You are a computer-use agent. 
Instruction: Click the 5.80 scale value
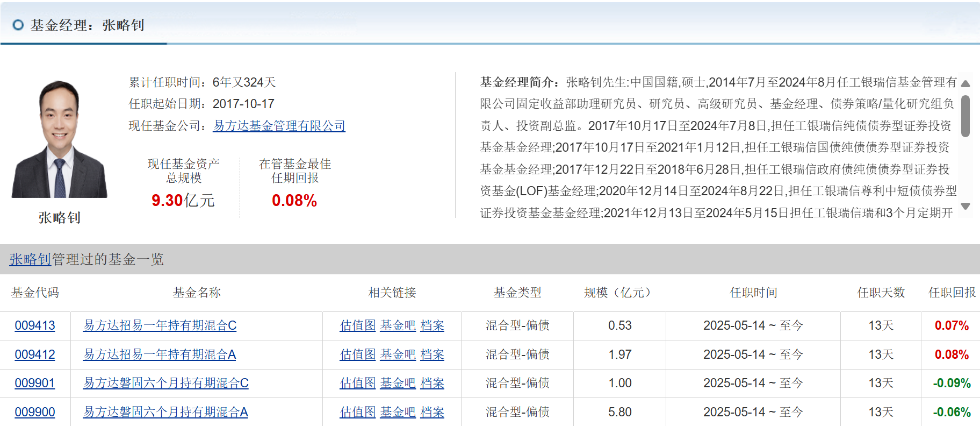(x=619, y=412)
